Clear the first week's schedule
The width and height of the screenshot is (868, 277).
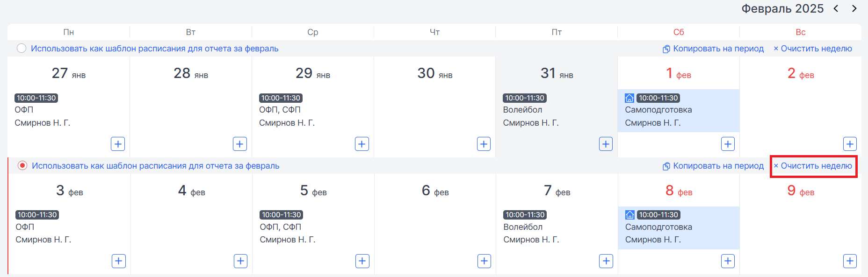(813, 49)
